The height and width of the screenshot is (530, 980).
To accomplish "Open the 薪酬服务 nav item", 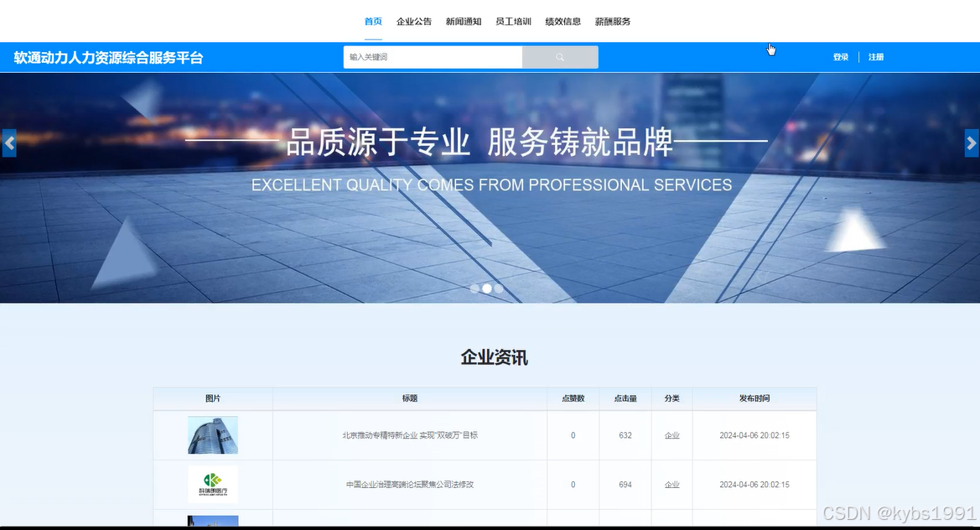I will [x=613, y=21].
